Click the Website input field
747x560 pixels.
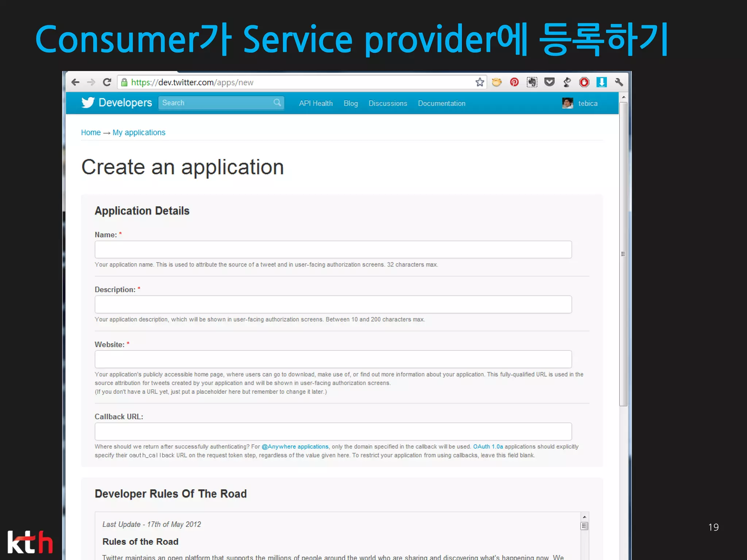tap(333, 359)
